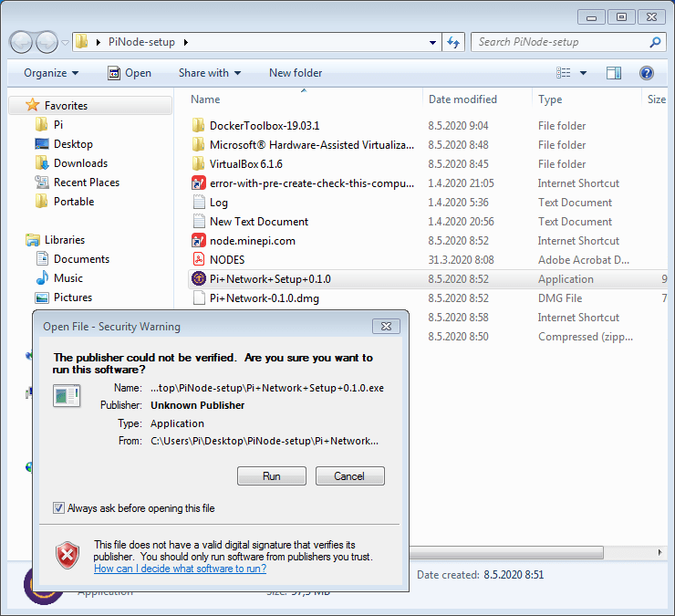Select the DockerToolbox-19.03.1 folder icon
The height and width of the screenshot is (616, 675).
tap(199, 126)
